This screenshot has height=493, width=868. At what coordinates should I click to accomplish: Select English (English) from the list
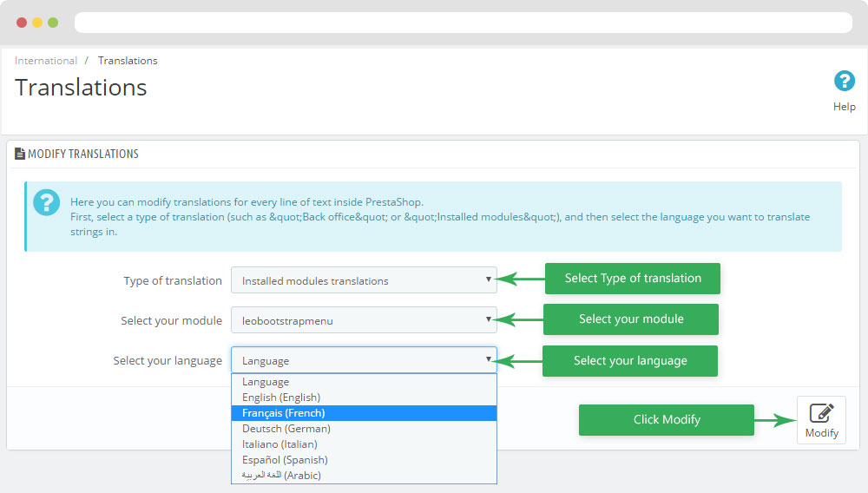(x=364, y=398)
